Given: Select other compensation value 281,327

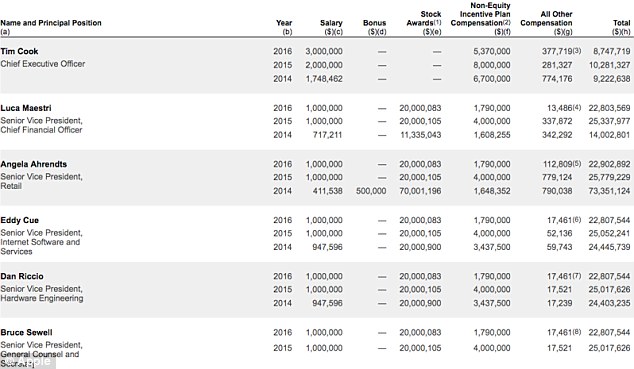Looking at the screenshot, I should [557, 65].
